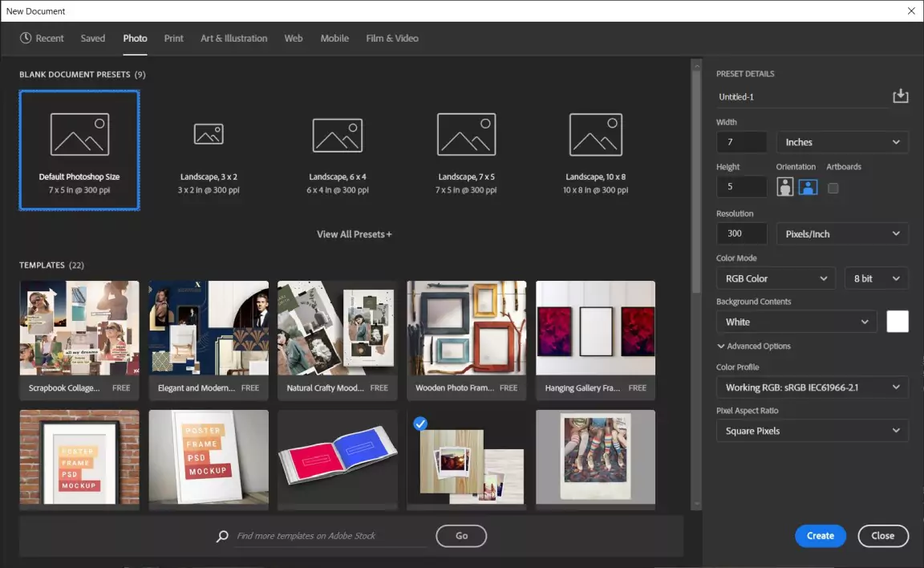
Task: Click View All Presets link
Action: point(354,234)
